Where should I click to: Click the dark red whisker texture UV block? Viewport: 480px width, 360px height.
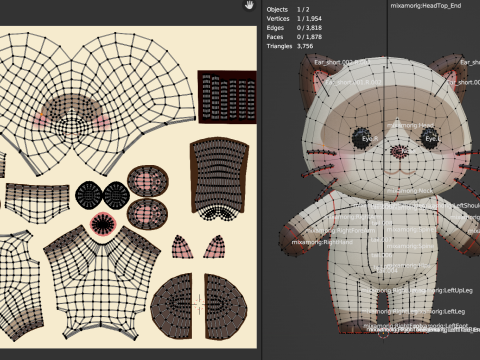(227, 97)
